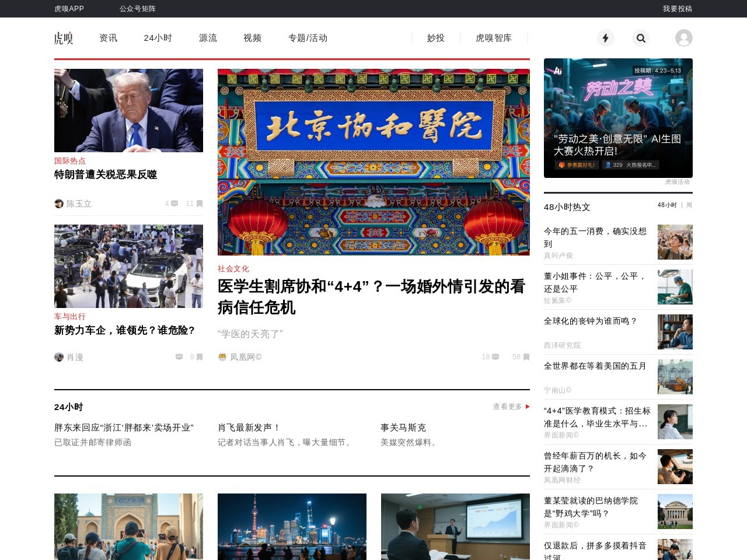Click port cranes thumbnail beside 全世界都在等着美国的五月
747x560 pixels.
point(675,377)
